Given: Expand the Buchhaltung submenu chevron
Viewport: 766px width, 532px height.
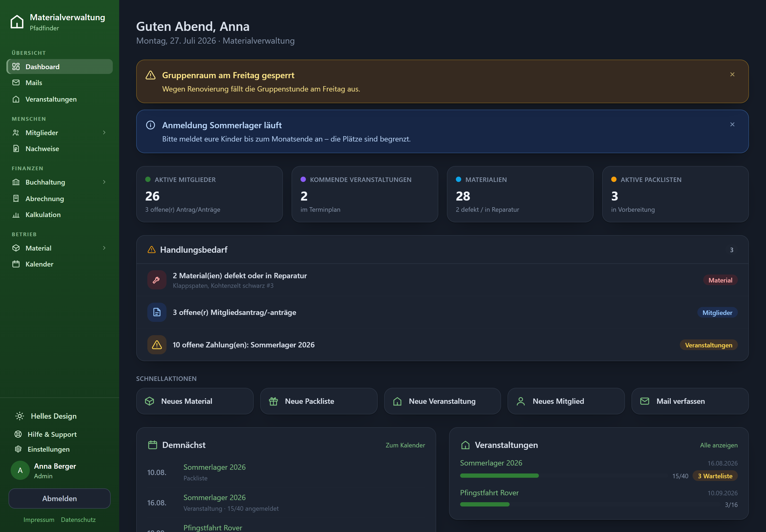Looking at the screenshot, I should click(104, 182).
